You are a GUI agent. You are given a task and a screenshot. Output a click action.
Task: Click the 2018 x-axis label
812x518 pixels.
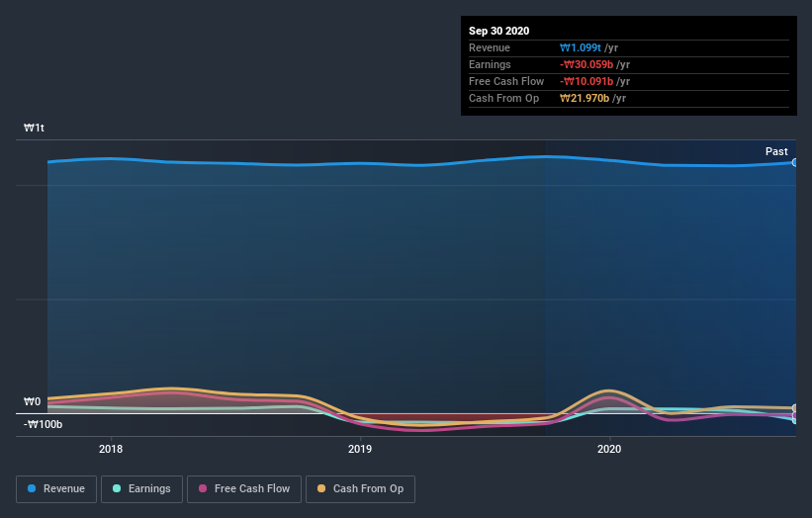[111, 449]
